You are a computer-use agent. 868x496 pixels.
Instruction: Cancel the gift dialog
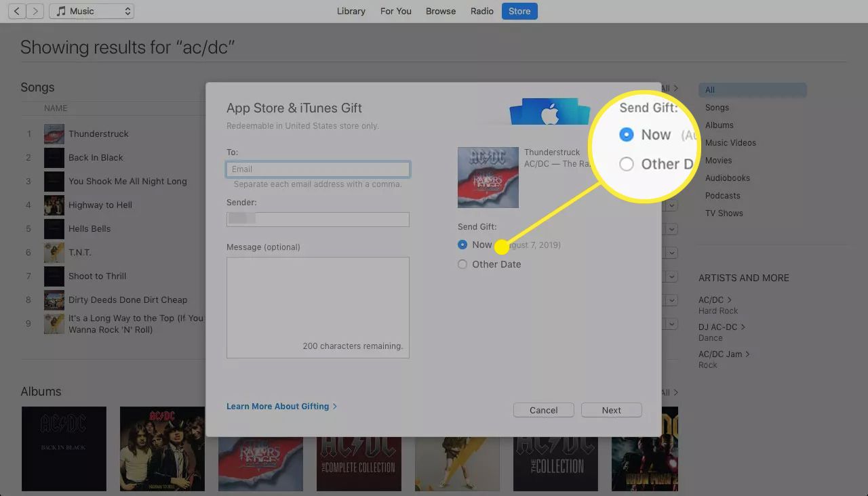click(544, 410)
